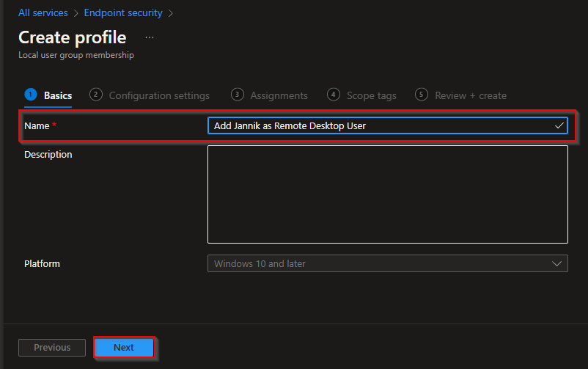Click the step 4 circle icon

pyautogui.click(x=334, y=95)
